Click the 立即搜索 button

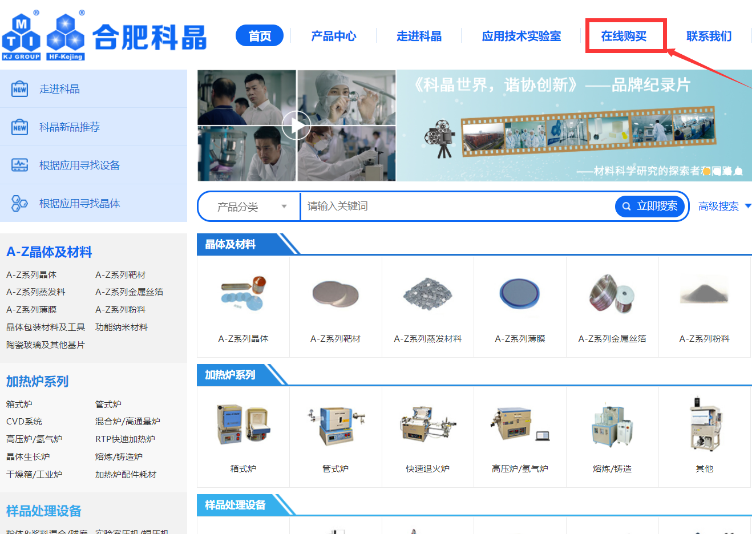[650, 207]
